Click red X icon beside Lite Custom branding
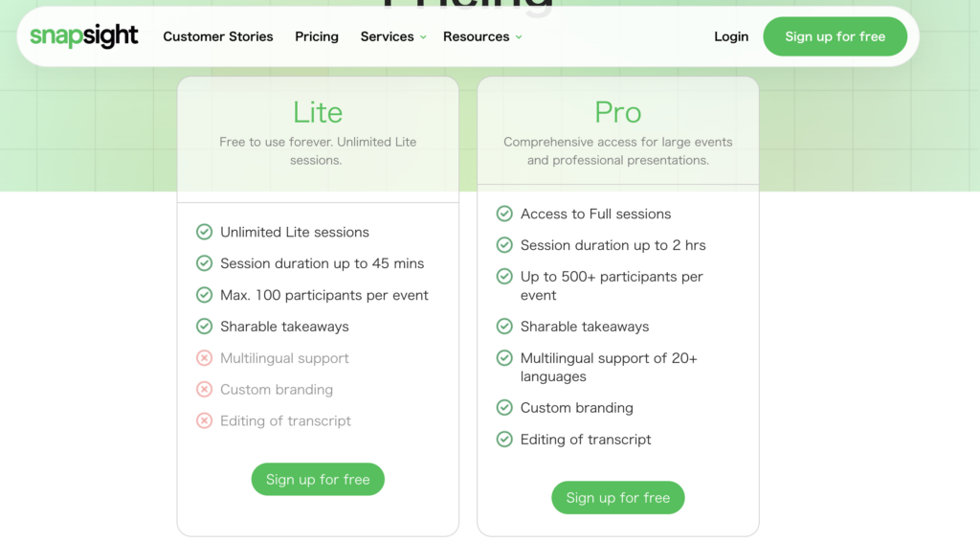 pos(204,390)
